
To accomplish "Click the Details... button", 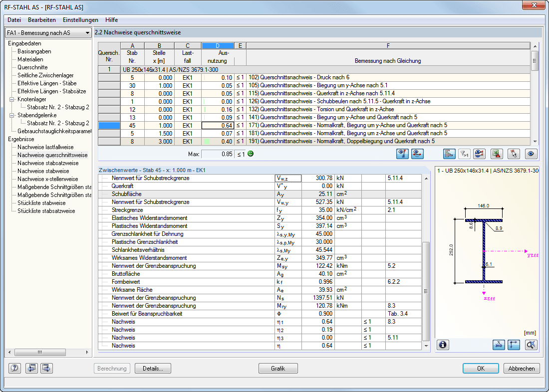I will click(153, 369).
